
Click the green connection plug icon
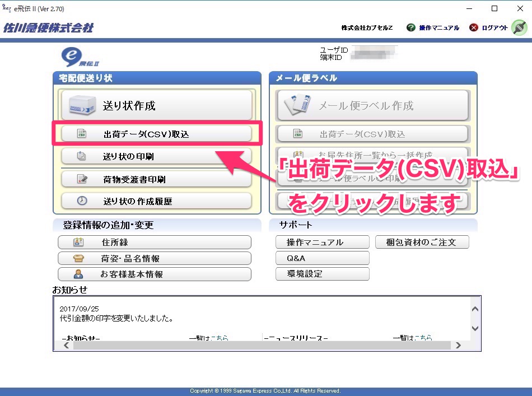pos(519,27)
